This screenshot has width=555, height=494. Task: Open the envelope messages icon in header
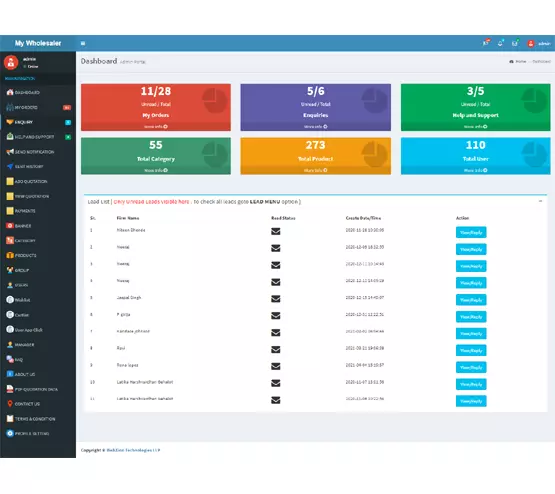[515, 43]
